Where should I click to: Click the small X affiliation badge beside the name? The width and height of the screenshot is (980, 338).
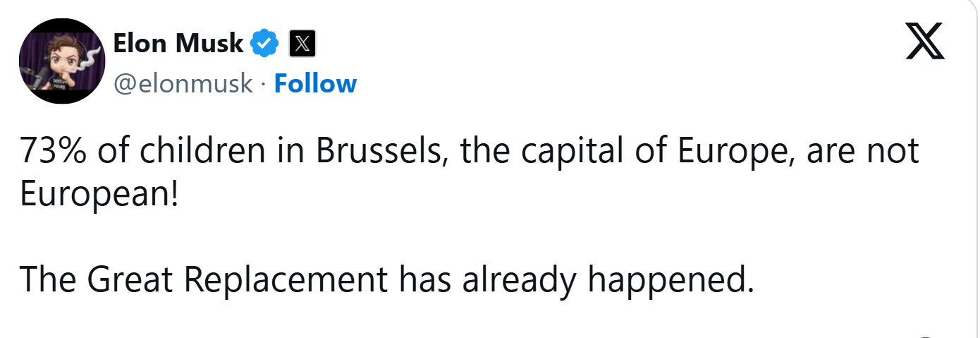coord(302,44)
